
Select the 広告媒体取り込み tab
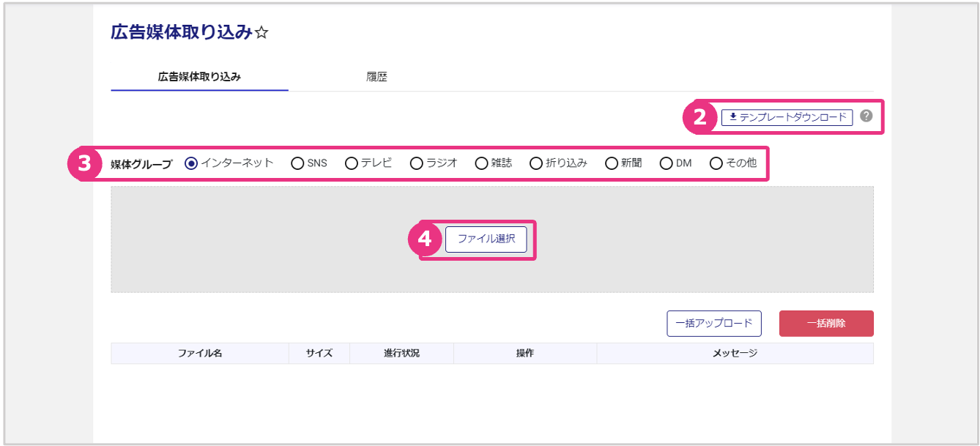tap(199, 76)
